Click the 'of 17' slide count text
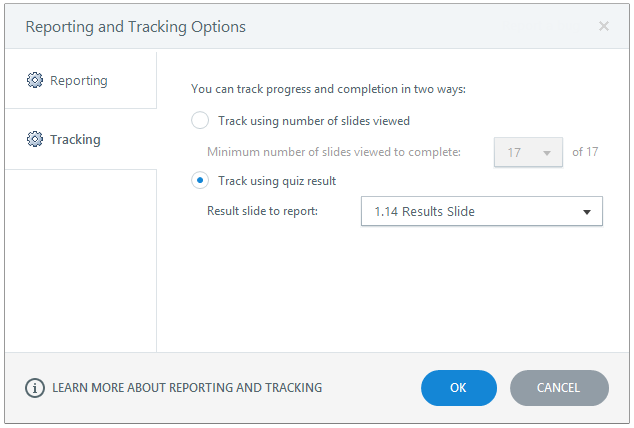This screenshot has width=634, height=428. tap(585, 152)
